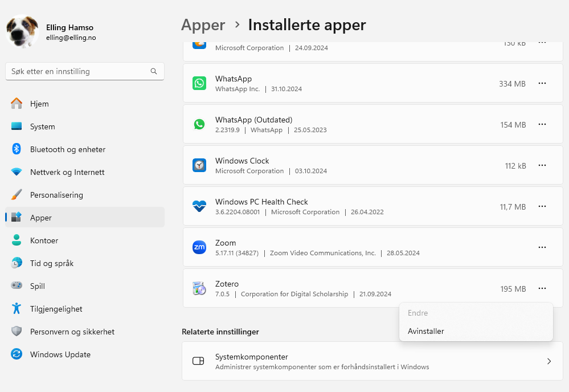The width and height of the screenshot is (569, 392).
Task: Open the Systemkomponenter row
Action: click(372, 361)
